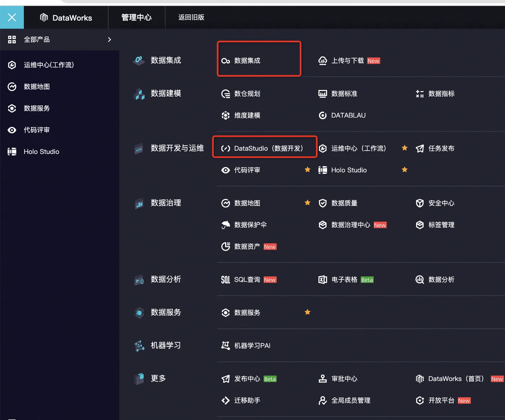The width and height of the screenshot is (505, 420).
Task: Open 机器学习PAI icon
Action: tap(225, 346)
